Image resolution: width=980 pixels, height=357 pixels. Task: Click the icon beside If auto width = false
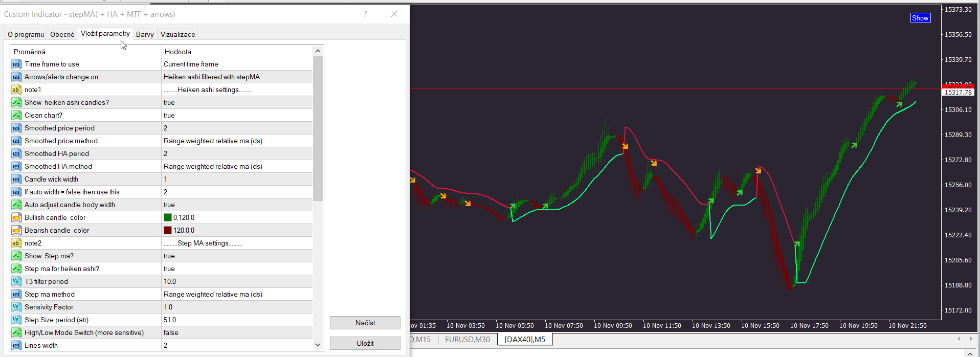click(x=16, y=192)
